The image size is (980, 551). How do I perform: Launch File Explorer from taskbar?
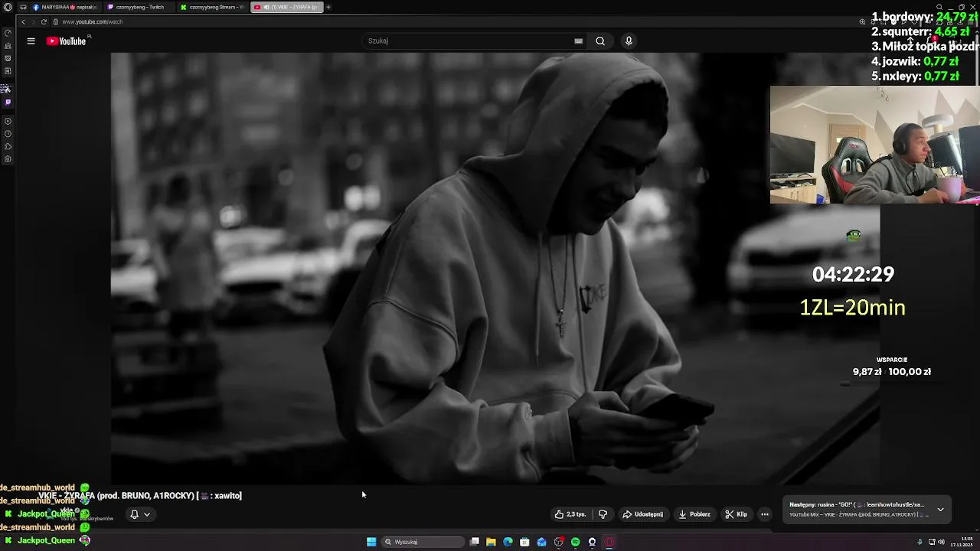491,542
